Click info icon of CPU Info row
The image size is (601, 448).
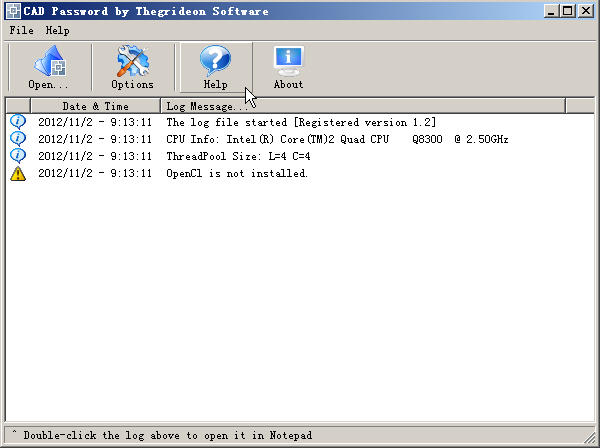[x=18, y=139]
